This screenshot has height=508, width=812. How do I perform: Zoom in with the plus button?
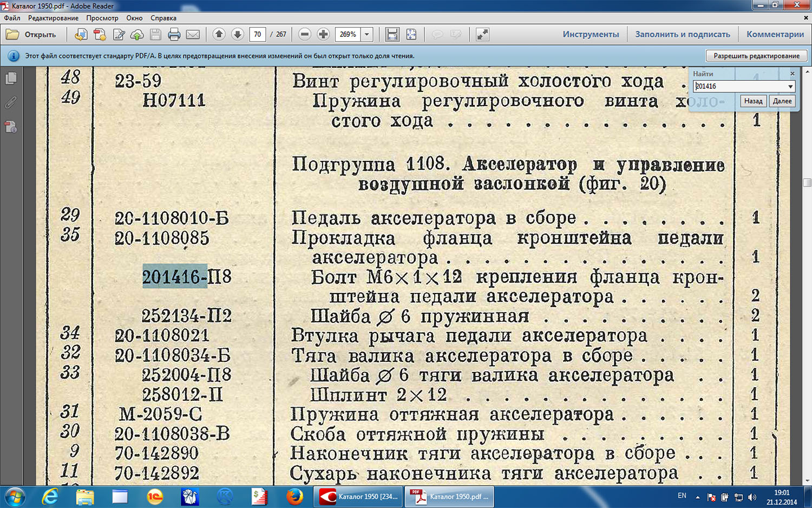323,34
